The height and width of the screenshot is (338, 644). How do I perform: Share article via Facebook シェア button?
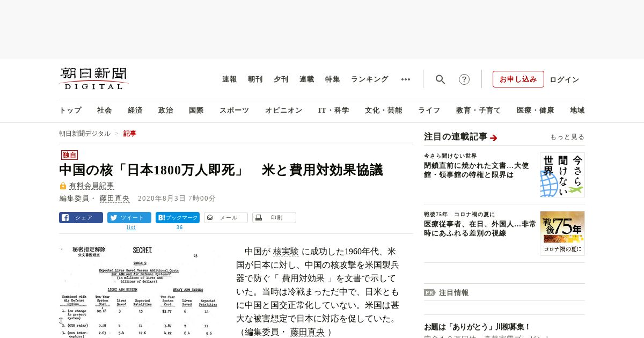(x=81, y=217)
